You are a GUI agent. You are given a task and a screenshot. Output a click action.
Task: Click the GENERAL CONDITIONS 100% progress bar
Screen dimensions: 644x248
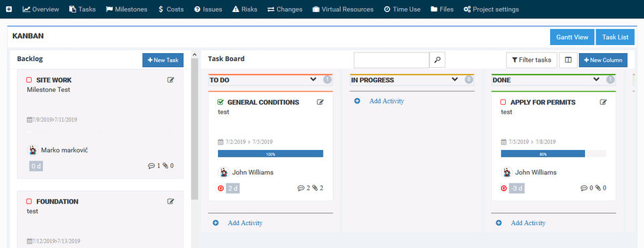(x=270, y=154)
